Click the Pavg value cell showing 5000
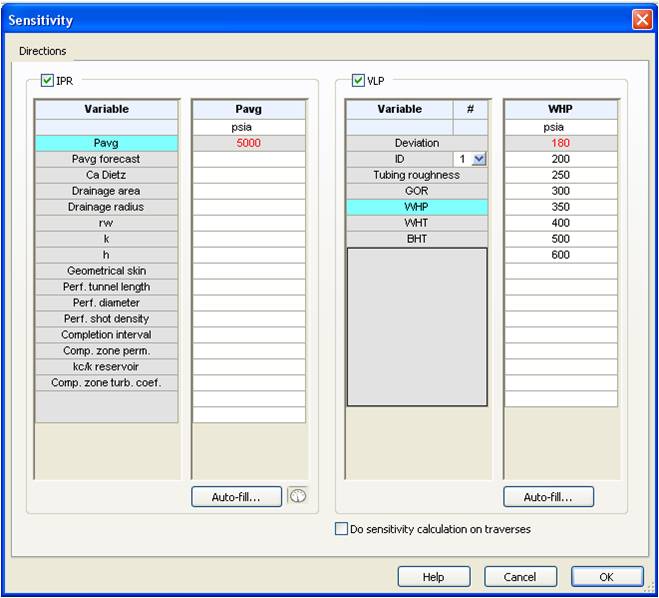The image size is (659, 598). (248, 143)
